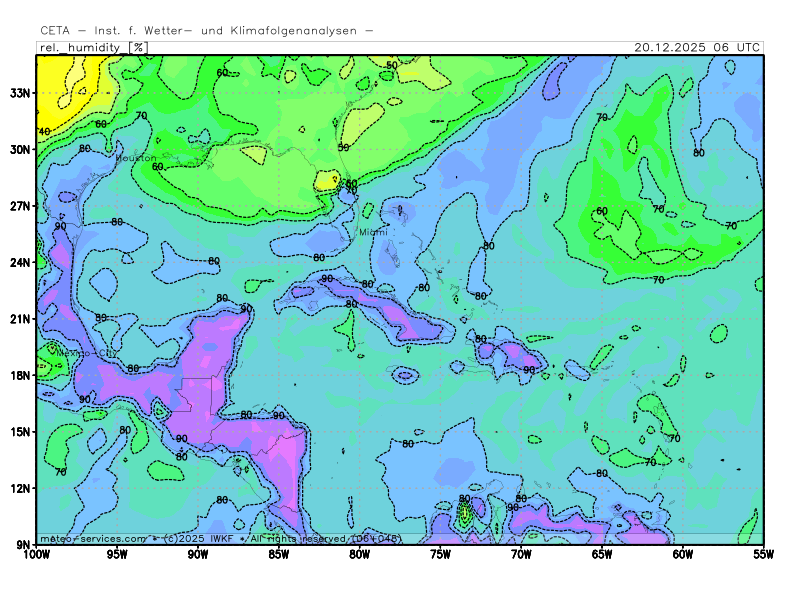Select the 12N latitude axis label
The image size is (800, 600).
pyautogui.click(x=21, y=488)
